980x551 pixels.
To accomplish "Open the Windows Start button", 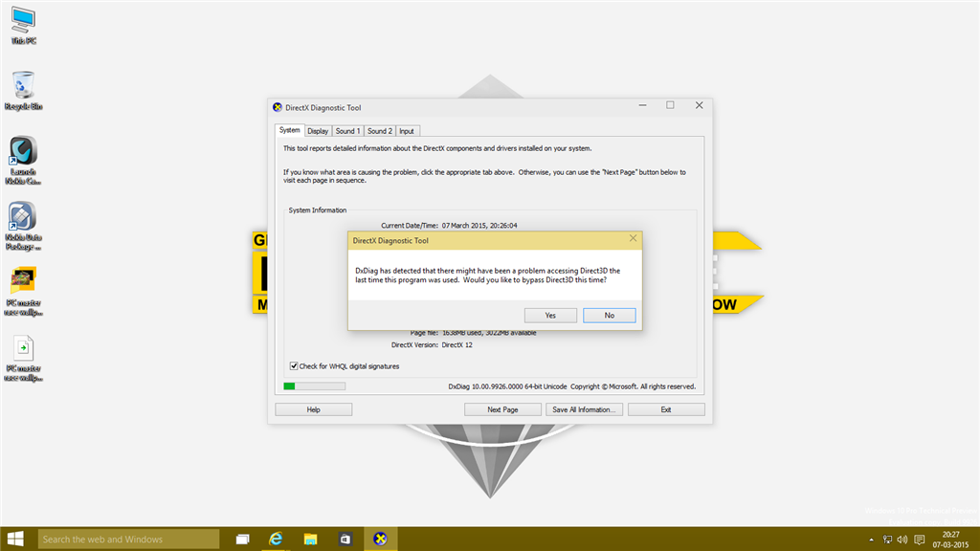I will click(x=15, y=539).
